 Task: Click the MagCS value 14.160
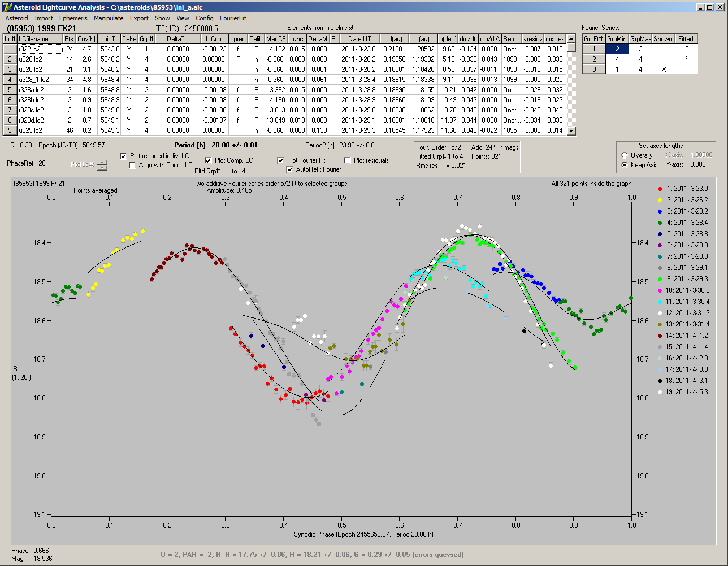276,100
